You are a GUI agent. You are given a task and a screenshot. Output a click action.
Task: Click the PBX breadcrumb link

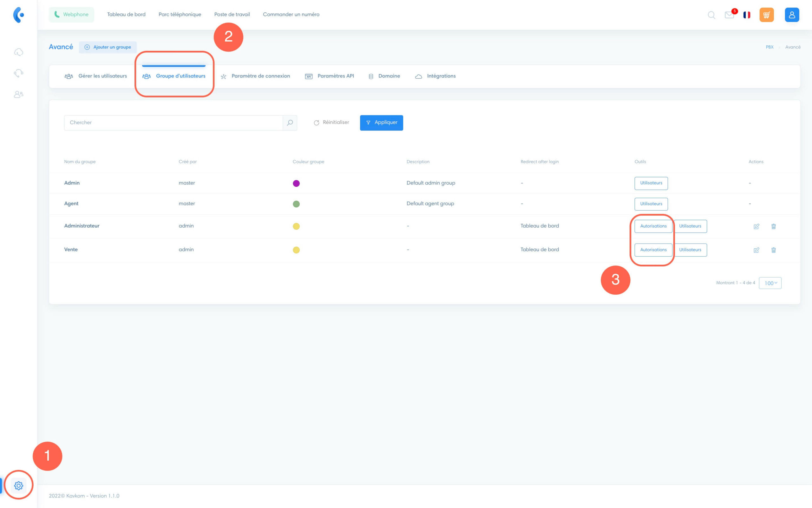coord(769,47)
